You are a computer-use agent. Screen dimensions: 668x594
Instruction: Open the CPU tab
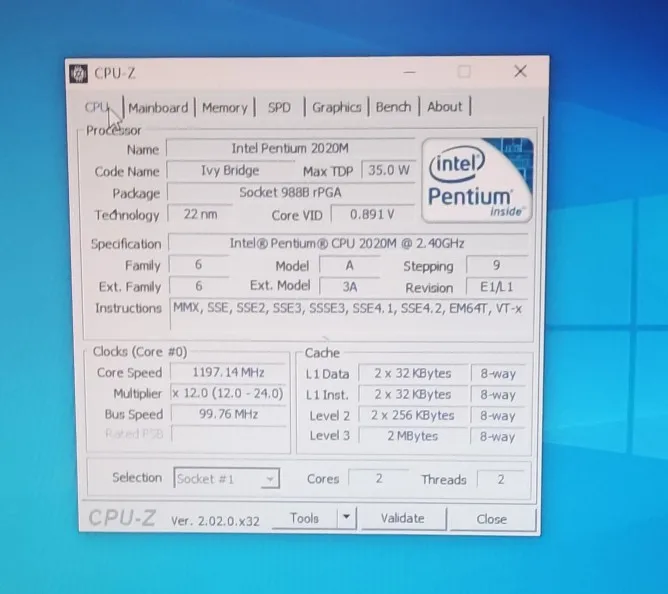tap(97, 107)
